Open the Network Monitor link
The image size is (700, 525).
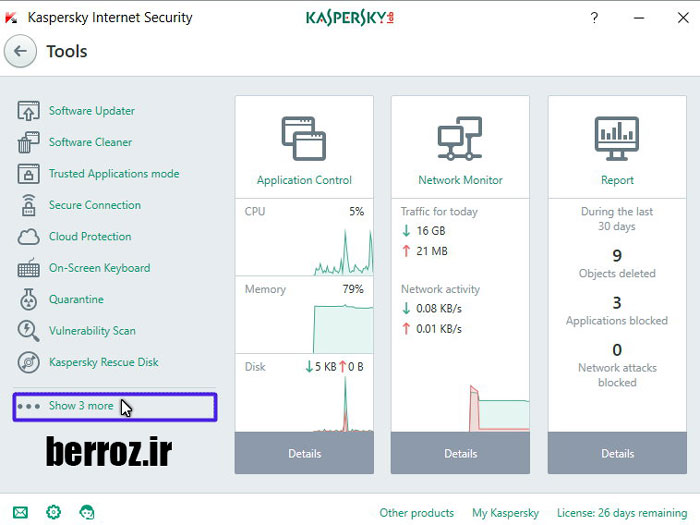(x=460, y=180)
